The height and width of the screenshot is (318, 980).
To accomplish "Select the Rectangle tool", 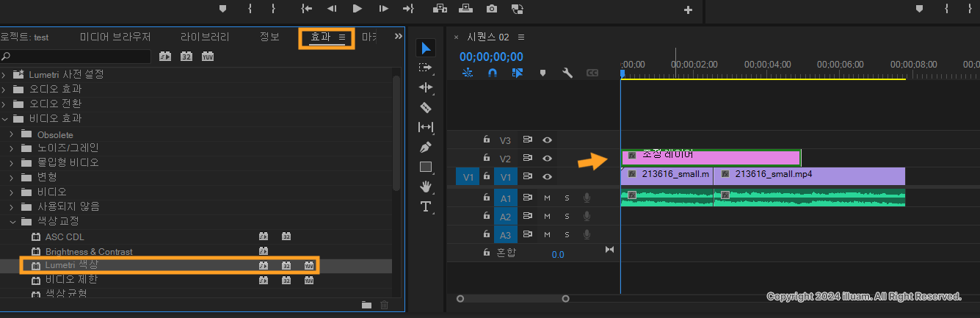I will click(x=426, y=167).
